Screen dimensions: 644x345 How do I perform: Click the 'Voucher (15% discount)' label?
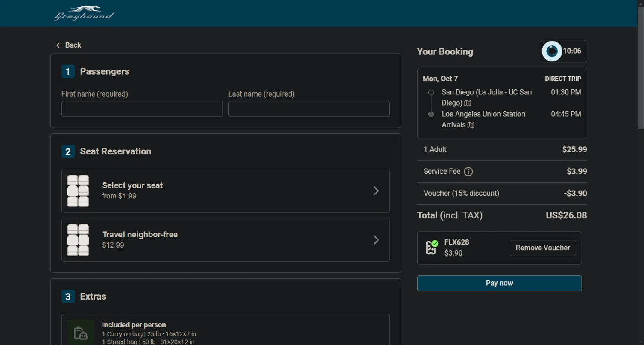click(x=462, y=193)
